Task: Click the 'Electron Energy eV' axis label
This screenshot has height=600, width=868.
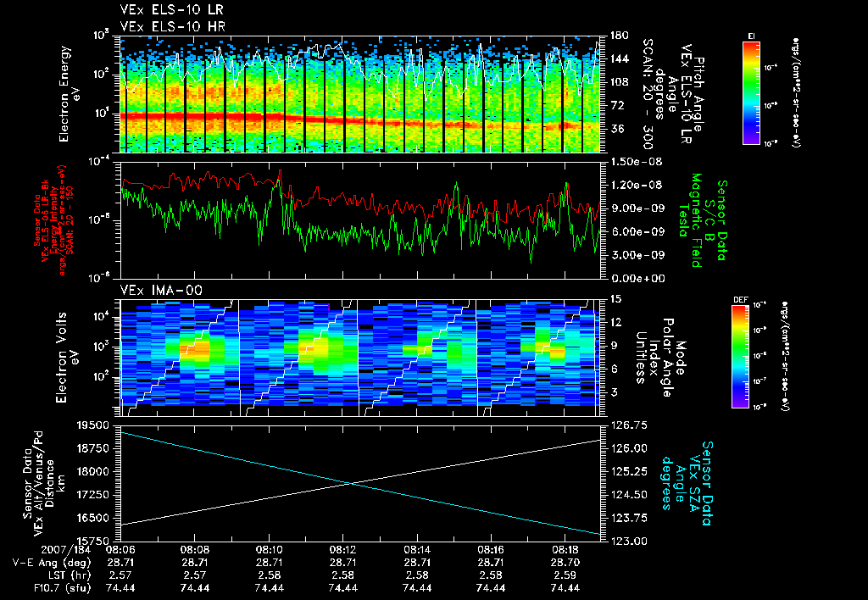Action: click(70, 94)
